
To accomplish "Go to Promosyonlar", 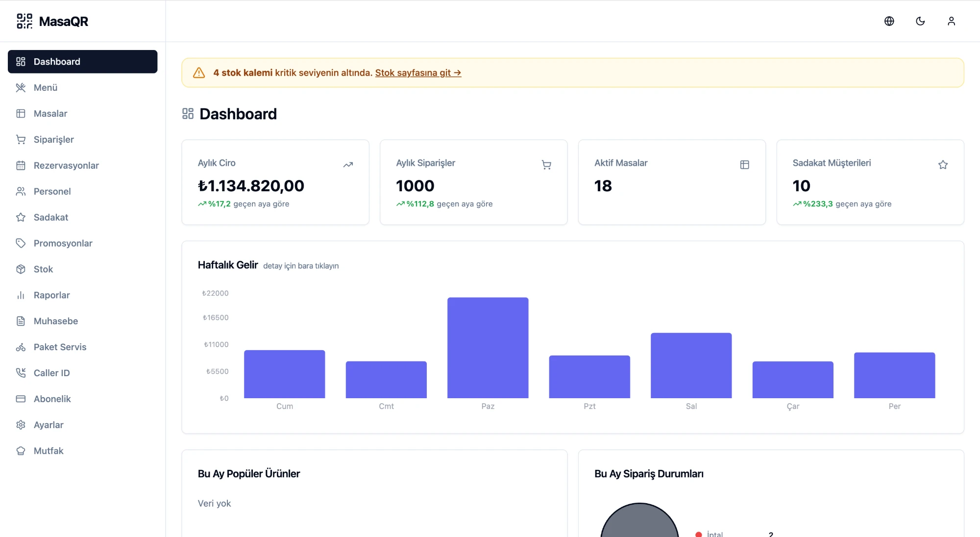I will 82,243.
